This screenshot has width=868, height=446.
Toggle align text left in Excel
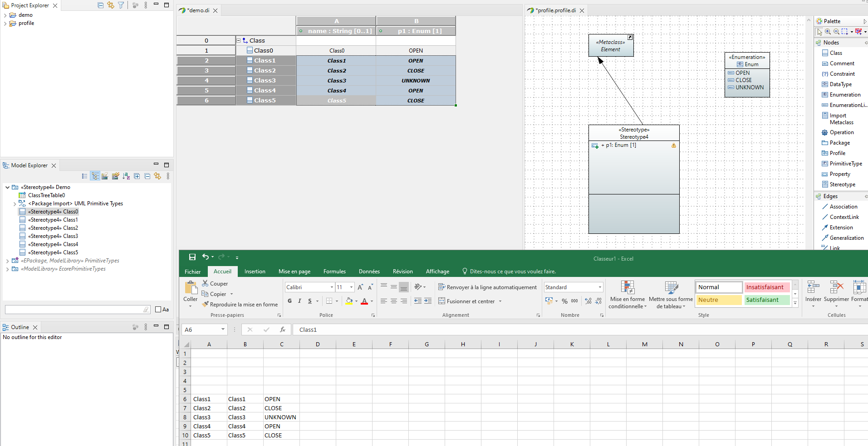(383, 301)
